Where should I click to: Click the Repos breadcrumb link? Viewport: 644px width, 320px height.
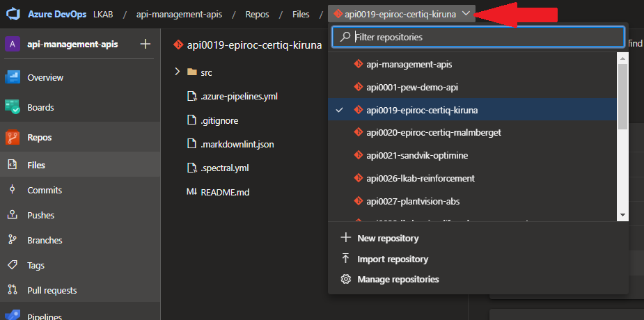(x=257, y=15)
